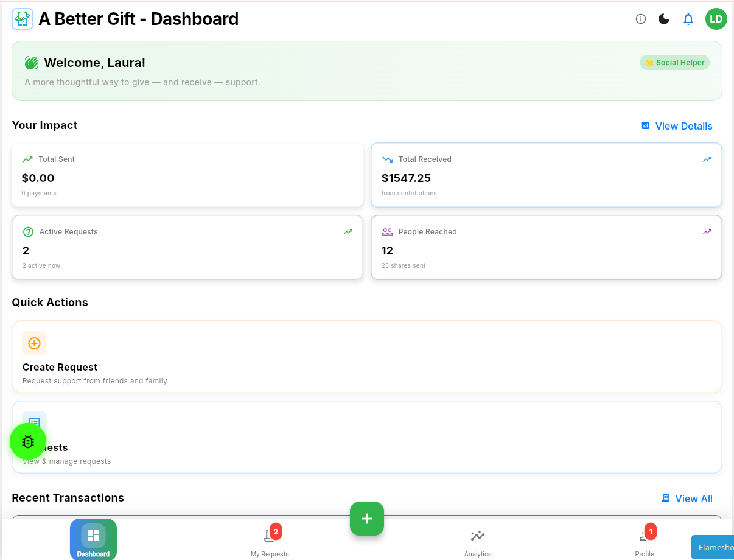This screenshot has width=734, height=560.
Task: Open the notifications bell
Action: pos(688,19)
